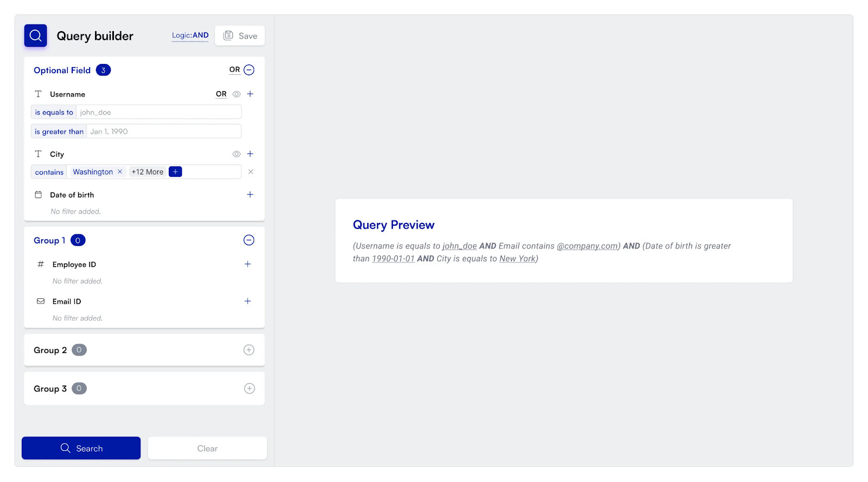Toggle visibility eye for Username field
The image size is (868, 482).
(x=237, y=94)
